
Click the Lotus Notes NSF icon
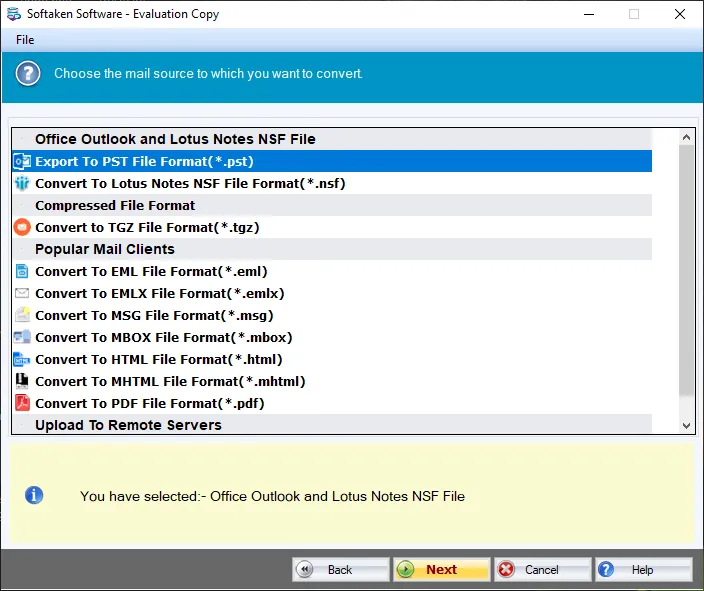click(22, 183)
